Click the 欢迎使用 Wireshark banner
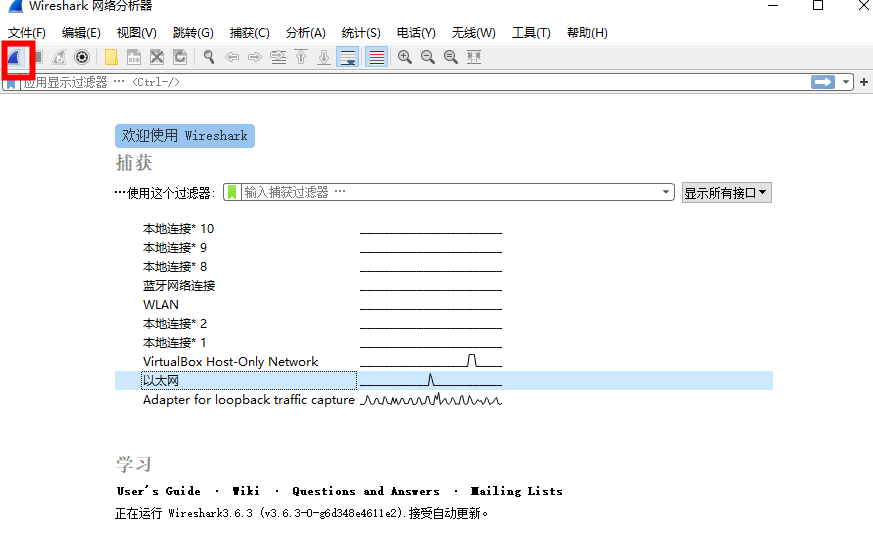 [185, 136]
